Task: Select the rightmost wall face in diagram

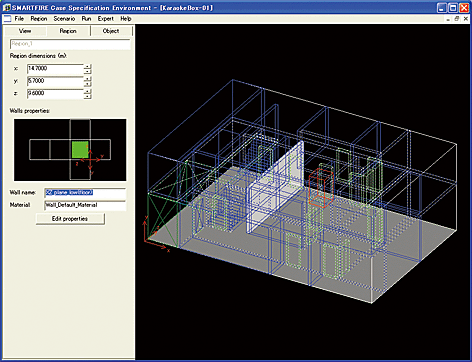Action: [x=101, y=150]
